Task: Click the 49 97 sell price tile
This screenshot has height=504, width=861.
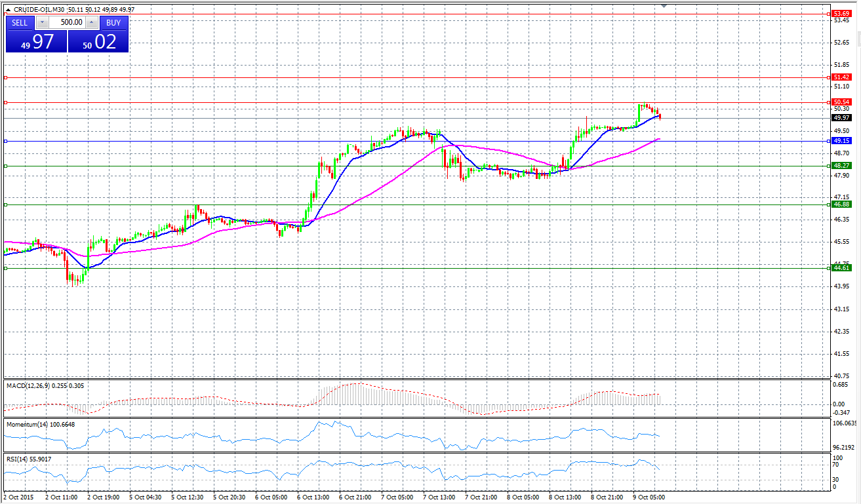Action: (37, 41)
